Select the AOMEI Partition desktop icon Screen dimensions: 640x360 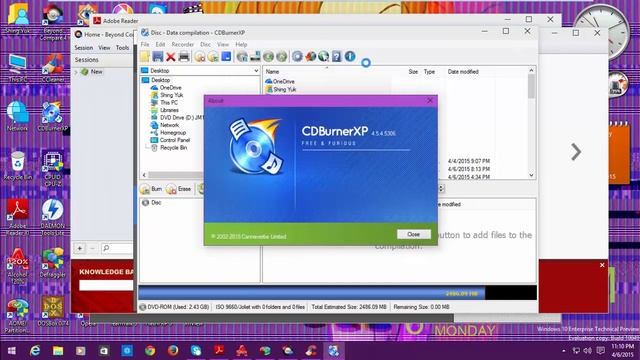(17, 315)
